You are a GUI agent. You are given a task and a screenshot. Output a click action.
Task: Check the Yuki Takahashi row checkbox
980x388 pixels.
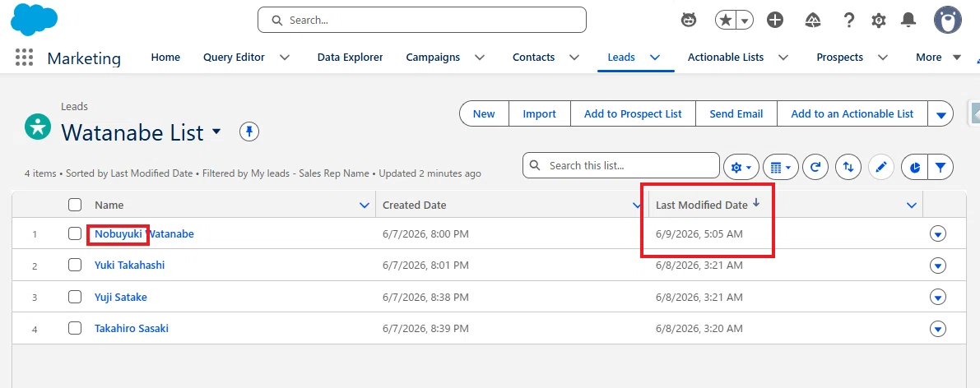tap(75, 265)
